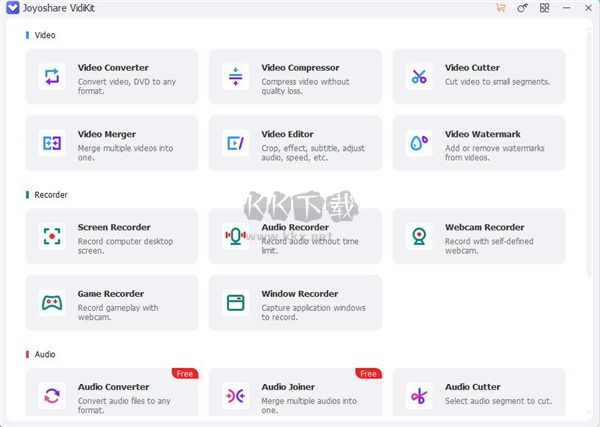The width and height of the screenshot is (600, 427).
Task: Click 'Record computer desktop screen.' text
Action: click(x=125, y=246)
